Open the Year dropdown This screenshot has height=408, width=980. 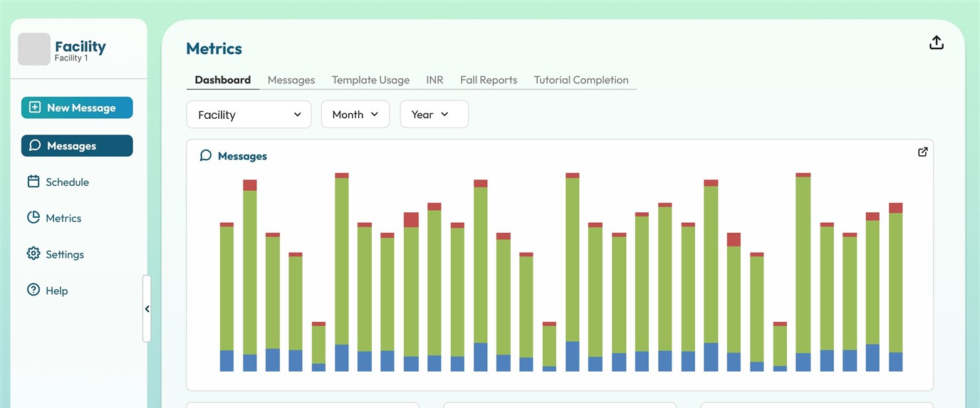coord(434,114)
